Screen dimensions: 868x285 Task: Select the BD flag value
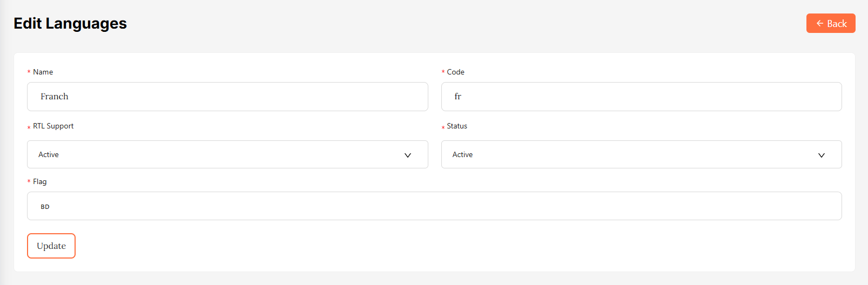(45, 207)
